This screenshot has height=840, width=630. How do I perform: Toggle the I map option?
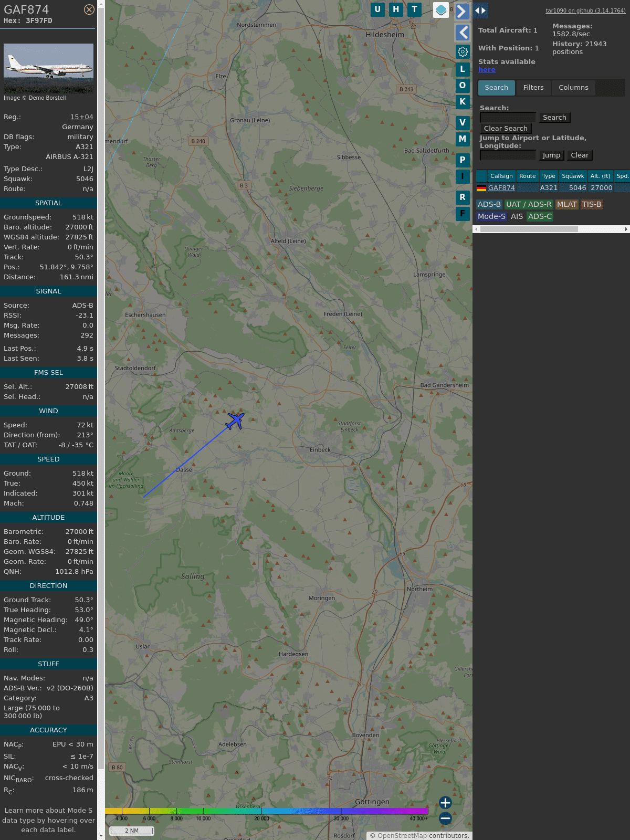click(463, 176)
